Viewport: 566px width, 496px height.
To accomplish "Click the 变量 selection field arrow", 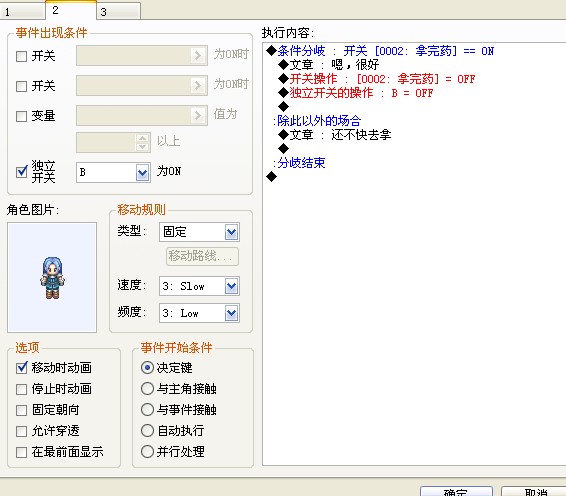I will click(x=197, y=116).
